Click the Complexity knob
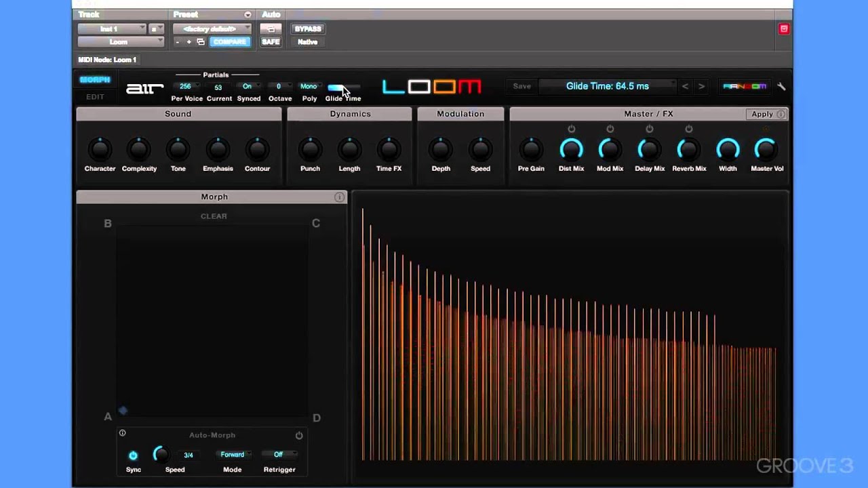 [139, 149]
